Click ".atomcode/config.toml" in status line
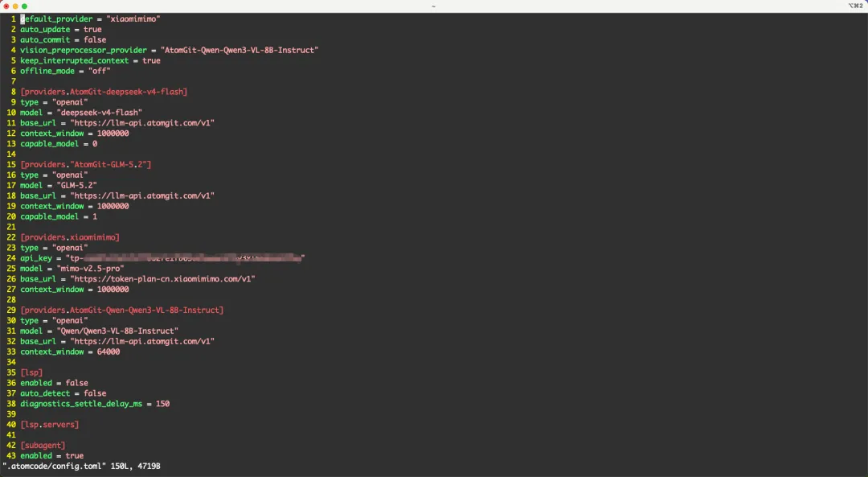 (55, 467)
